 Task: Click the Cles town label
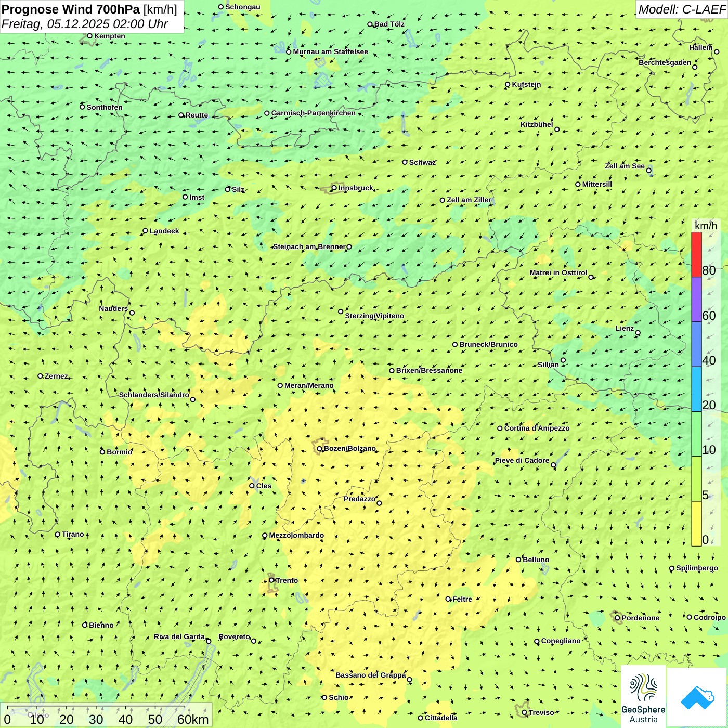(x=264, y=486)
